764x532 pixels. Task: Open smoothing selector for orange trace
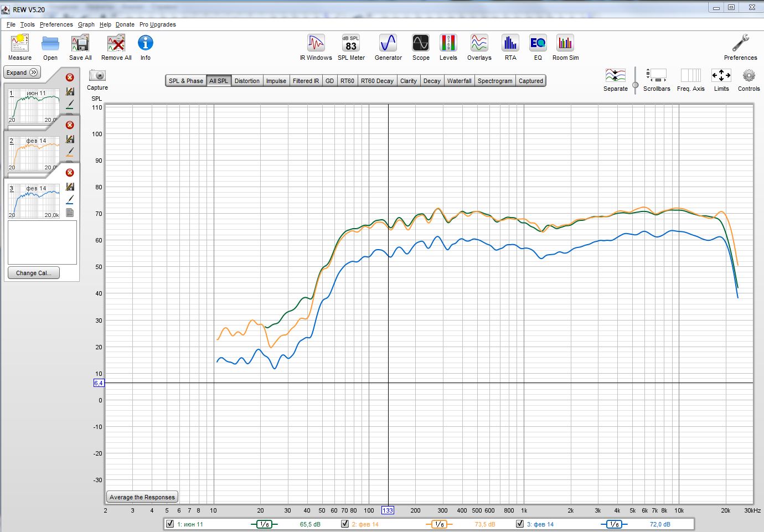click(439, 524)
